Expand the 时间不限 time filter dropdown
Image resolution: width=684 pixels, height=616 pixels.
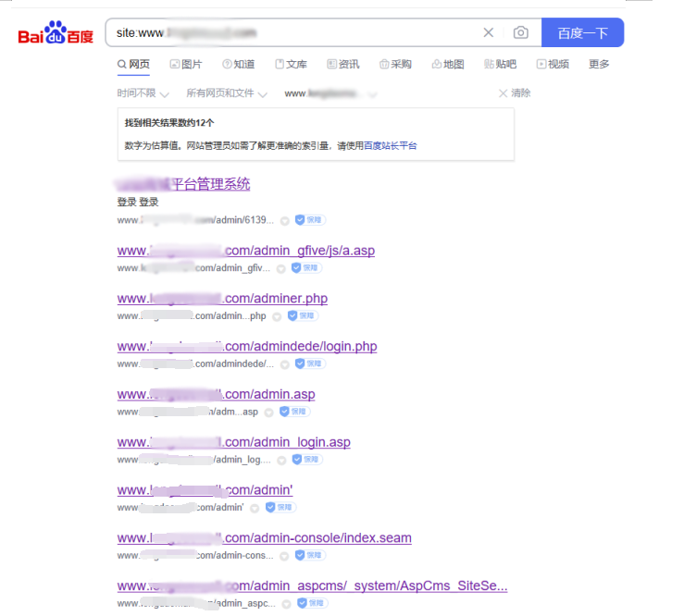click(136, 93)
